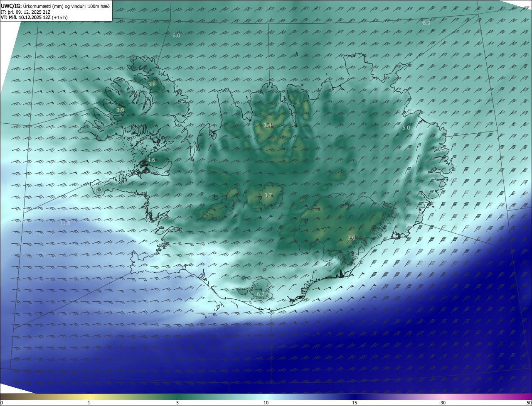This screenshot has height=406, width=532.
Task: Click the 5 tick on the color scale
Action: pyautogui.click(x=177, y=403)
